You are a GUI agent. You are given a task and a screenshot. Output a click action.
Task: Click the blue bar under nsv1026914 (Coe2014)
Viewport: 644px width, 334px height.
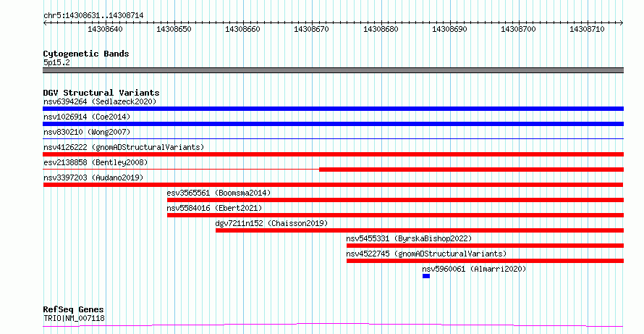tap(333, 124)
